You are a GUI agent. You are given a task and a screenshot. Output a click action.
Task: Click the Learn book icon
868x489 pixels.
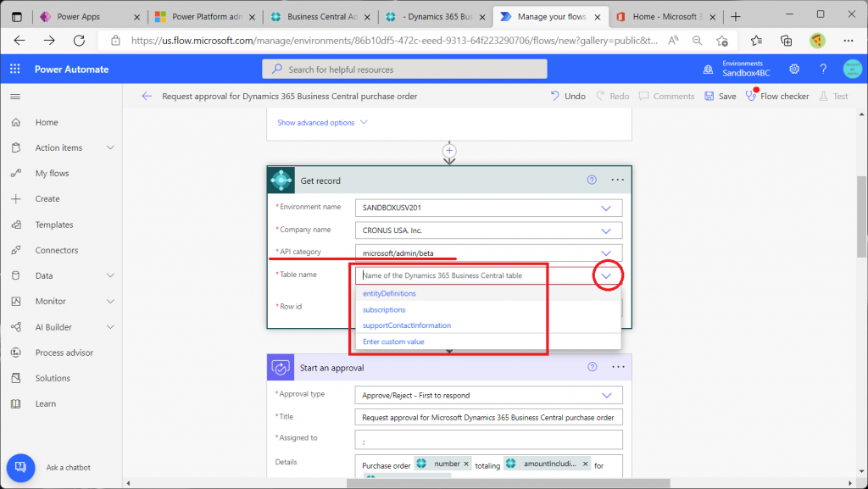point(16,403)
